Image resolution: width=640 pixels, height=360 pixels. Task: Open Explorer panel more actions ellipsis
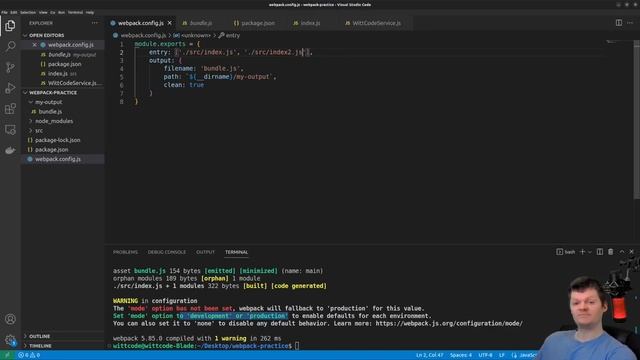(x=95, y=23)
